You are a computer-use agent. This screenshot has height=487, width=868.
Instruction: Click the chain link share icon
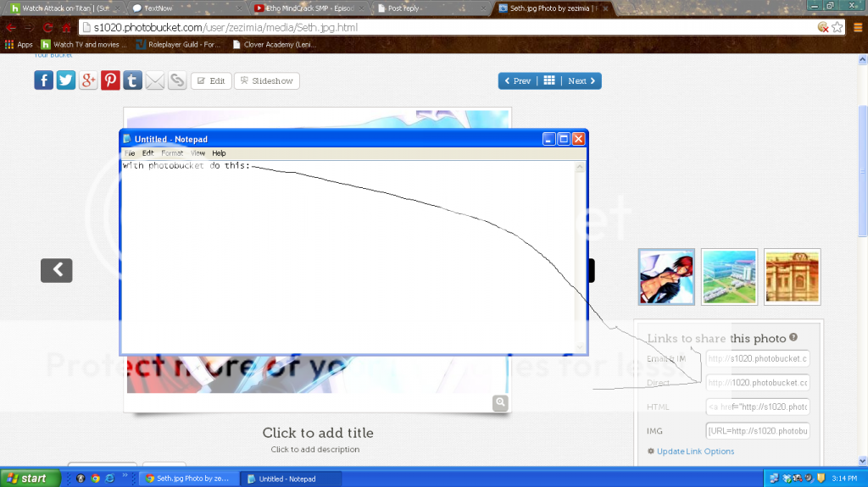(x=176, y=80)
